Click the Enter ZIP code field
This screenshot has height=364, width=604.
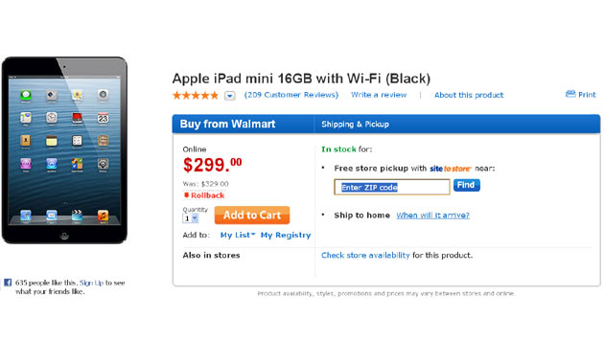(392, 188)
